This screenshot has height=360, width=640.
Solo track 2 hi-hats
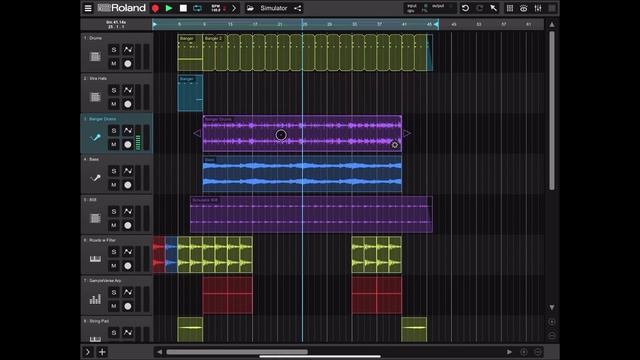coord(114,90)
